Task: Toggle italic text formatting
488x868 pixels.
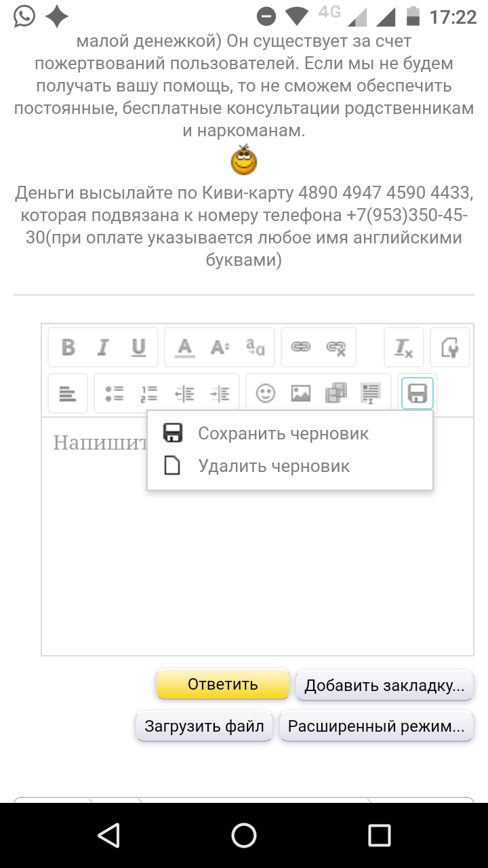Action: (103, 347)
